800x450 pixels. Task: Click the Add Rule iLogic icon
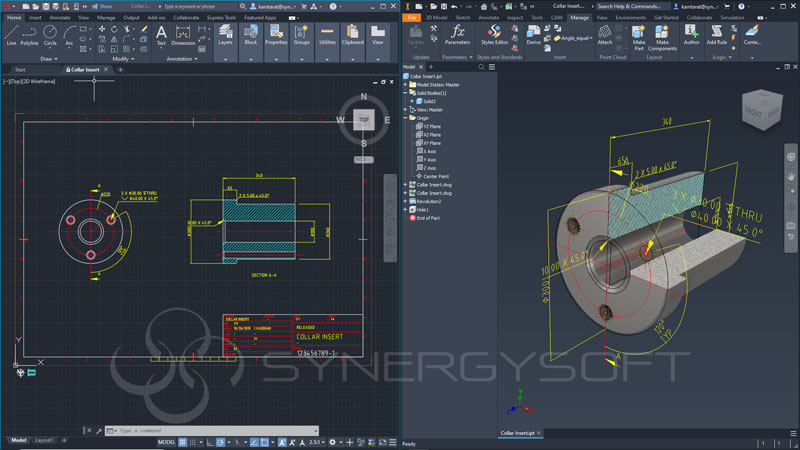(x=717, y=34)
